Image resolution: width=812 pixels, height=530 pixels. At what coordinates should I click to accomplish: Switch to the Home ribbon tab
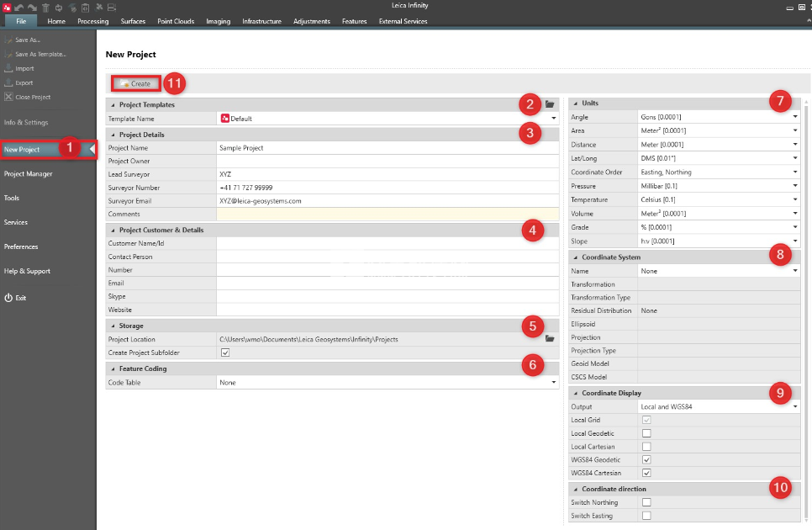(x=56, y=21)
